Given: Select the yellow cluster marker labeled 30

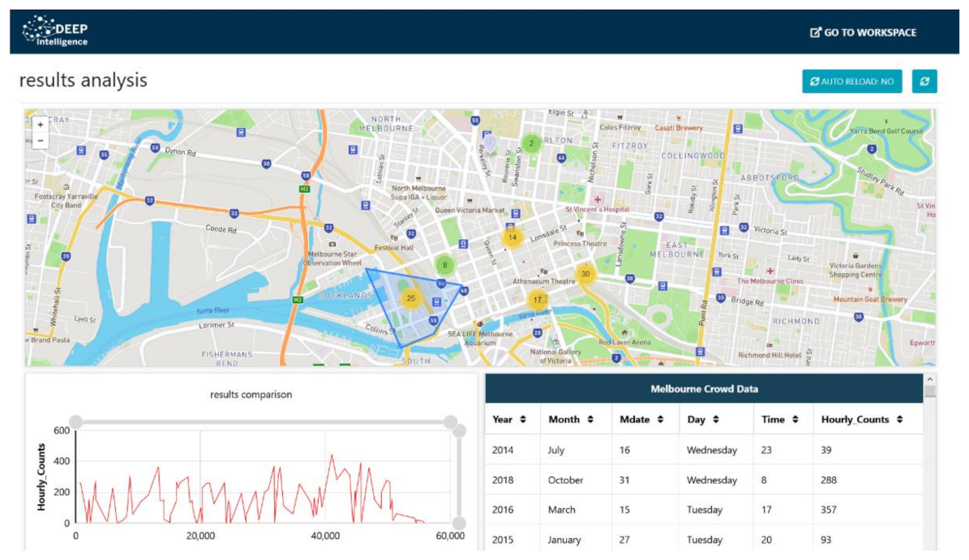Looking at the screenshot, I should point(585,275).
